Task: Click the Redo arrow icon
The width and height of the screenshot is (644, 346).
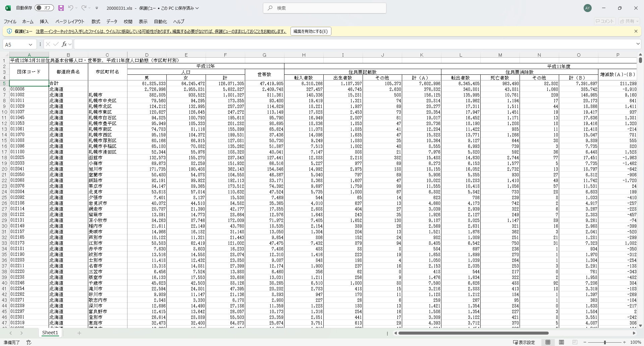Action: click(x=84, y=8)
